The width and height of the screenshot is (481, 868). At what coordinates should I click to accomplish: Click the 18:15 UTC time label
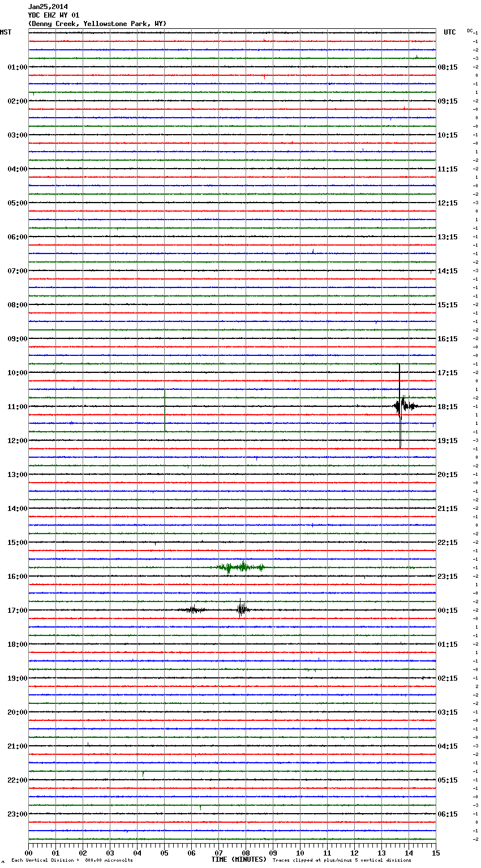click(447, 407)
